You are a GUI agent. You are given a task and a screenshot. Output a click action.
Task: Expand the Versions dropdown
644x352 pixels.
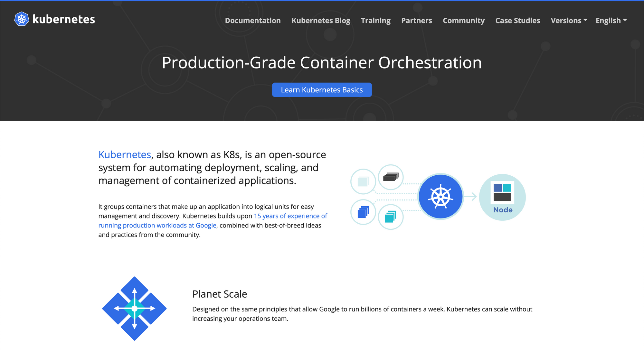point(569,21)
